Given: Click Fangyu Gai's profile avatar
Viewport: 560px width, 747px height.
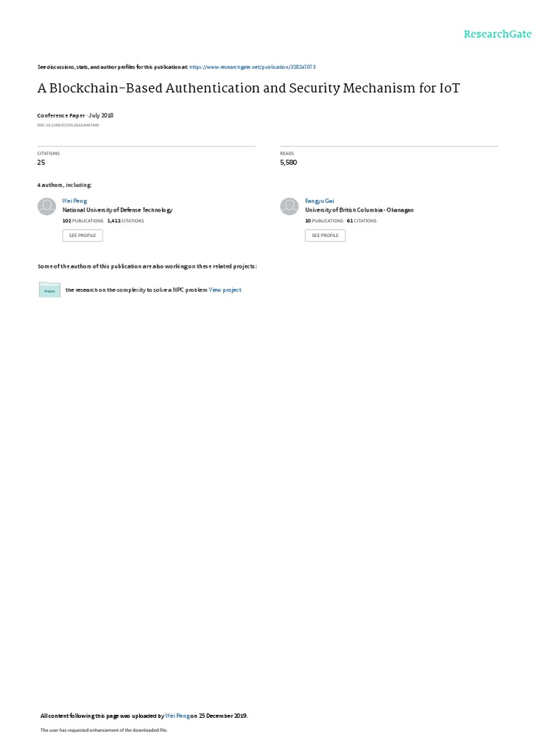Looking at the screenshot, I should [289, 206].
